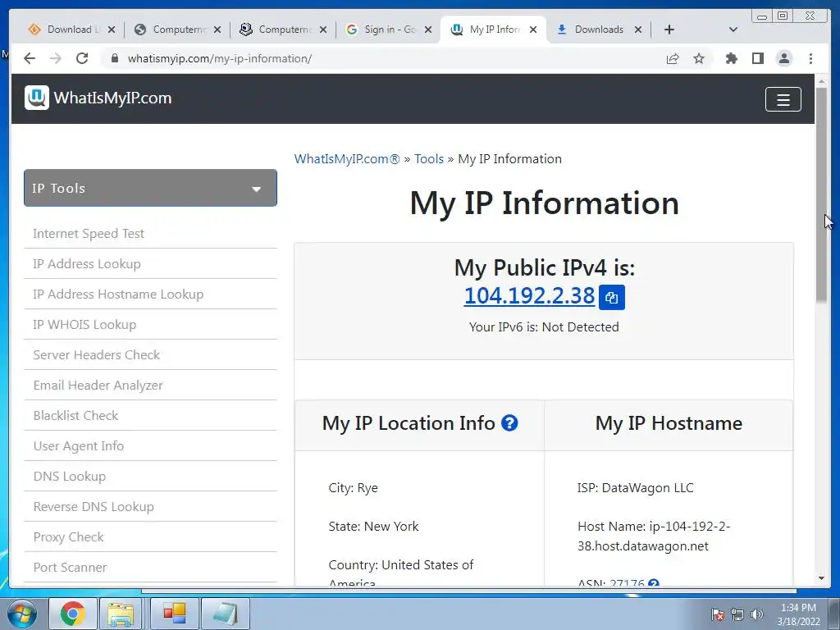Open DNS Lookup

pos(69,477)
